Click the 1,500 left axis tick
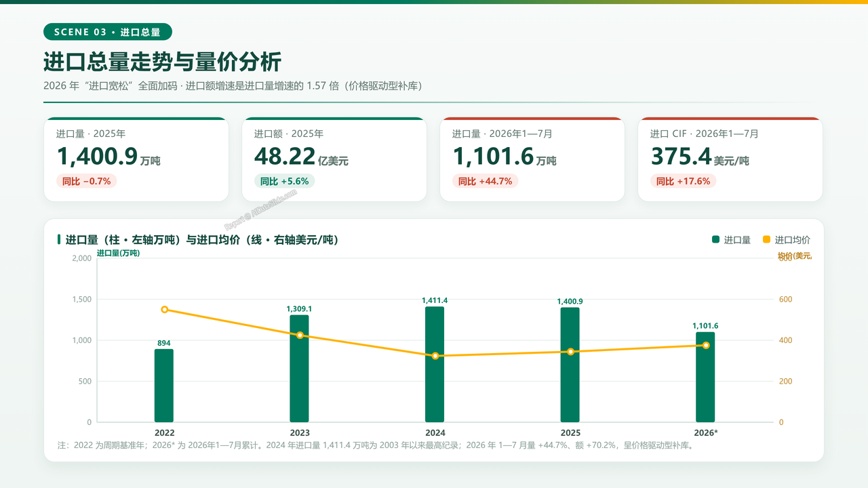Viewport: 868px width, 488px height. pyautogui.click(x=81, y=299)
